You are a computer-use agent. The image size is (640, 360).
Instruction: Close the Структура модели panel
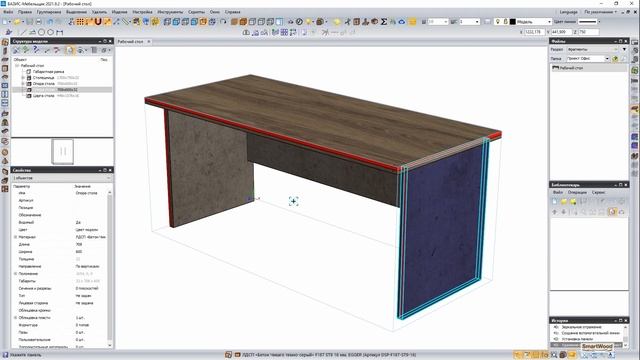(110, 41)
